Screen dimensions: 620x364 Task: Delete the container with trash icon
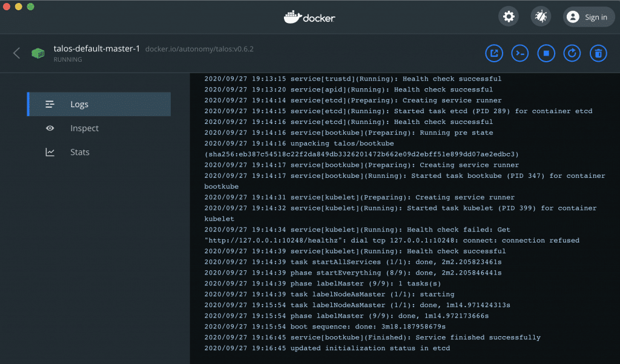(x=598, y=53)
